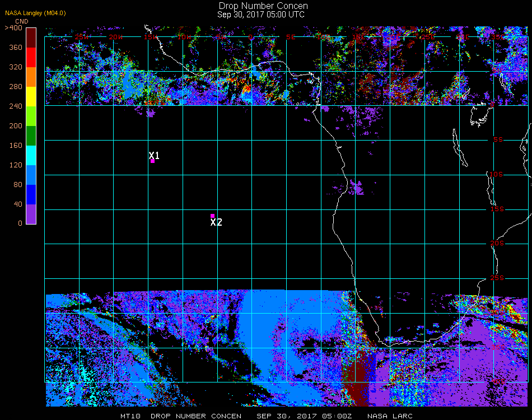532x420 pixels.
Task: Click the '>400' colorbar value
Action: tap(13, 28)
